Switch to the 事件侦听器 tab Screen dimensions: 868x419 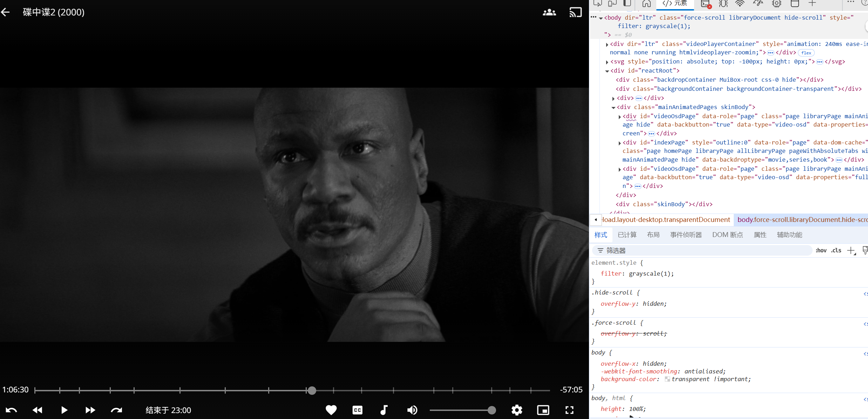tap(686, 235)
